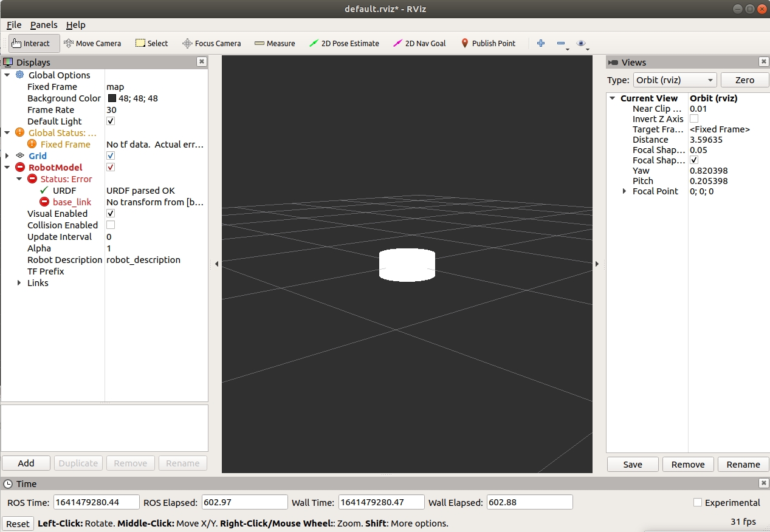Toggle the Grid display checkbox

(x=111, y=155)
